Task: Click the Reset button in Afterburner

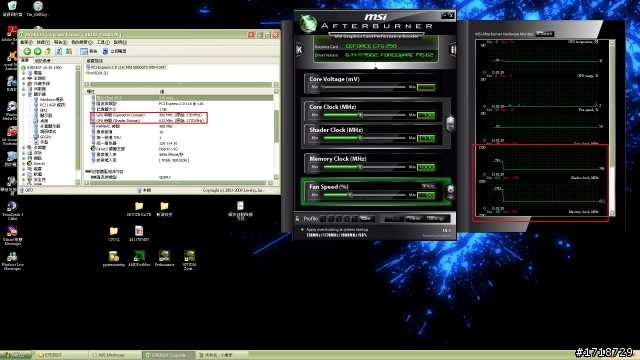Action: pos(415,219)
